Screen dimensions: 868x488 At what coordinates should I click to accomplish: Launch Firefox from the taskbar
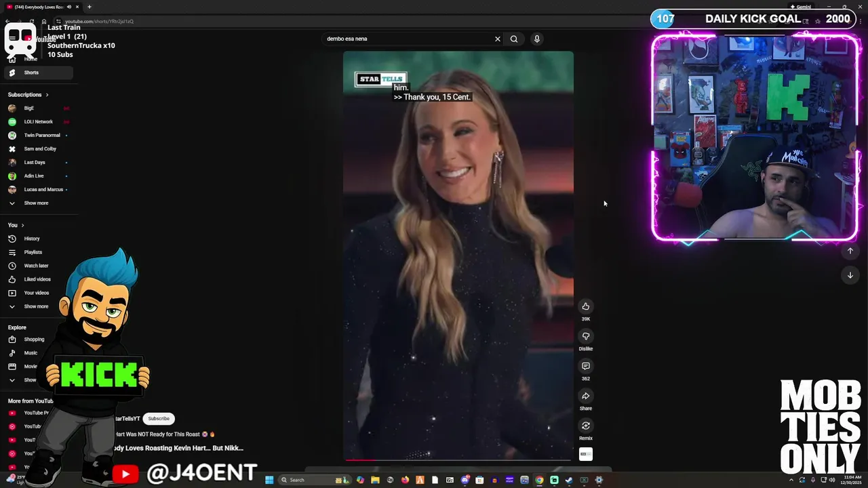[405, 480]
